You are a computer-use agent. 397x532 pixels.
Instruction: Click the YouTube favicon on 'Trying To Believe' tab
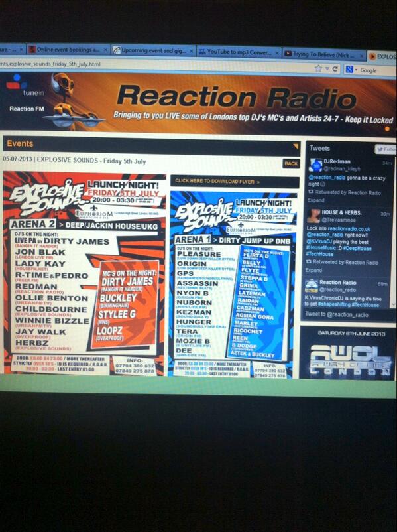288,53
